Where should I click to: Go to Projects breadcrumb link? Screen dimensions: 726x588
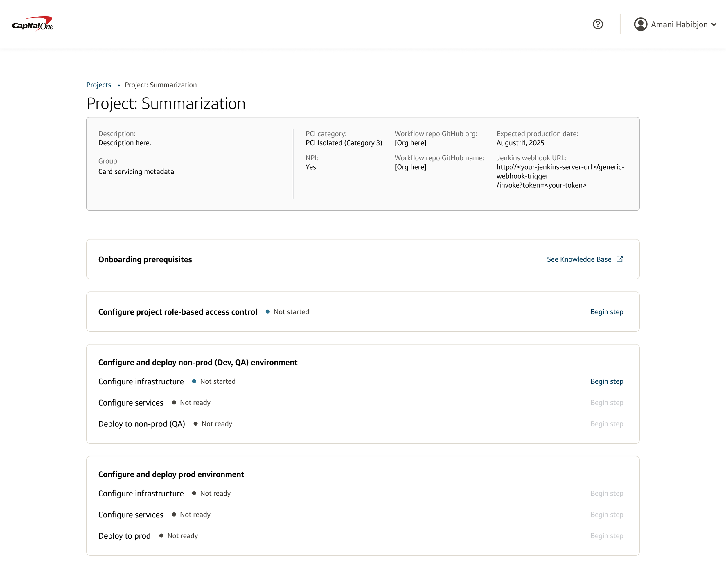(98, 85)
